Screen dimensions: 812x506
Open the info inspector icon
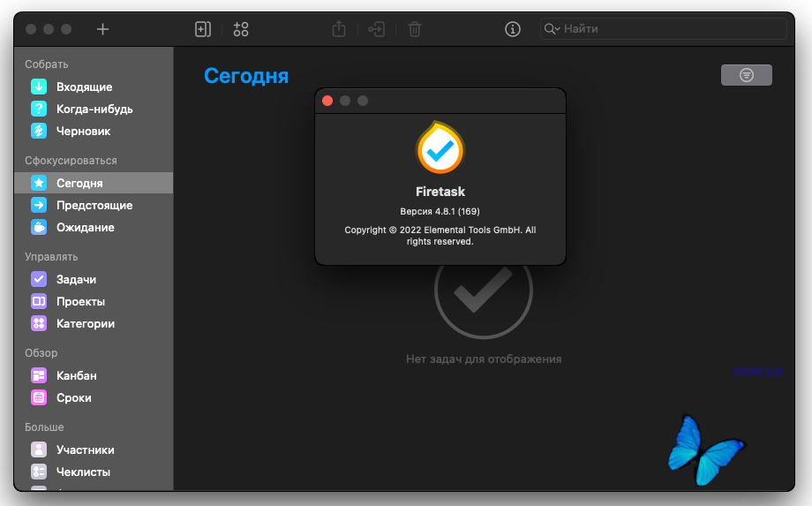coord(513,29)
